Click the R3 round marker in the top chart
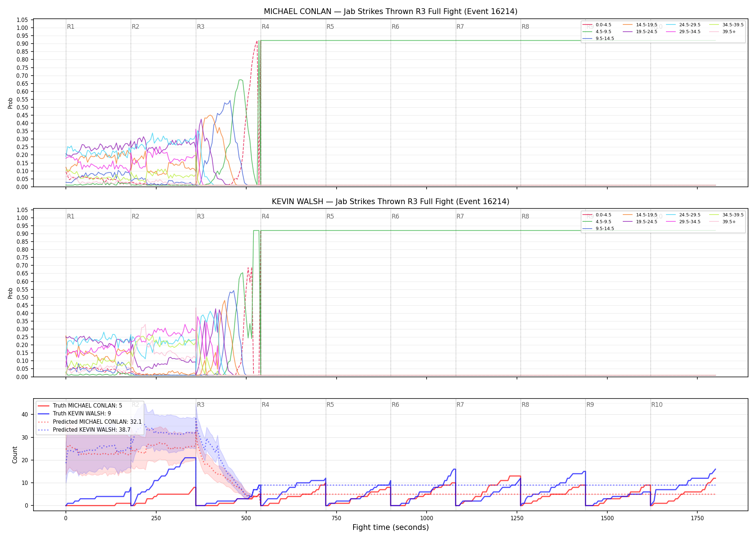 tap(201, 27)
